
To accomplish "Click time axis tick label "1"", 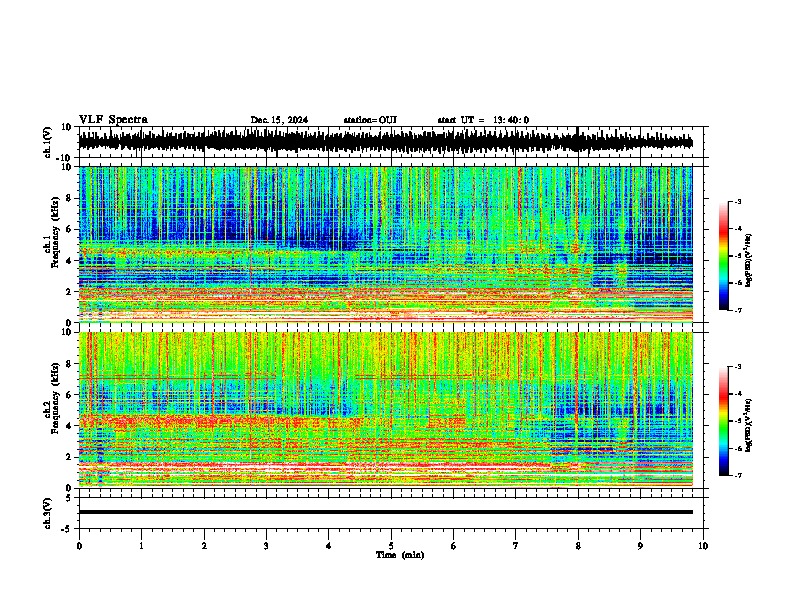I will [141, 546].
